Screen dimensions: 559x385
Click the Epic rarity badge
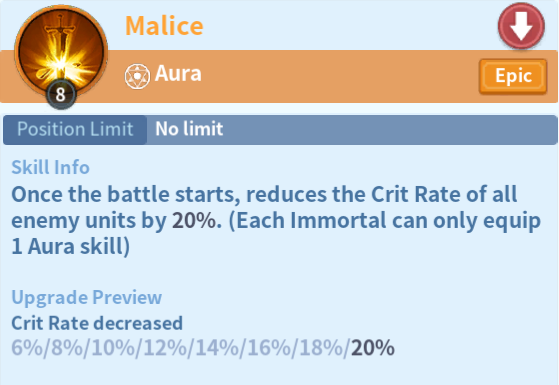pos(513,77)
